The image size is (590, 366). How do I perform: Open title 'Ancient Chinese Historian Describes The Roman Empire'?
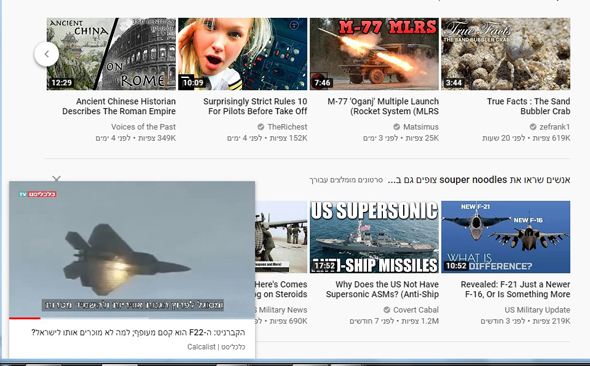[x=119, y=106]
